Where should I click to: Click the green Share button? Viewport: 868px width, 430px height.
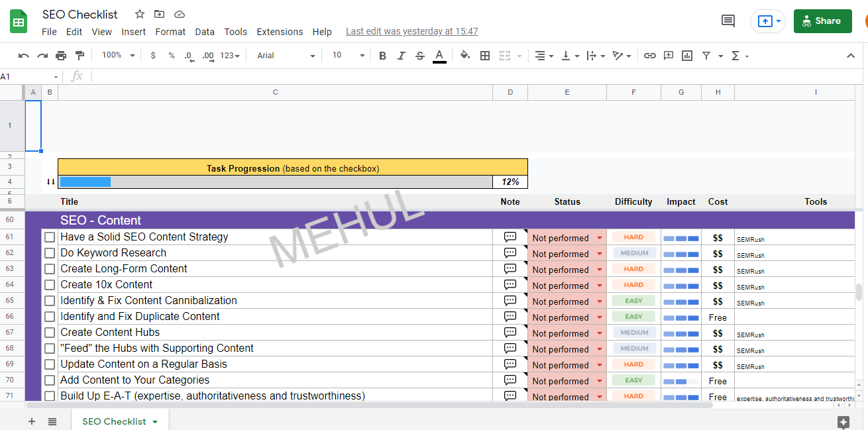(x=822, y=21)
